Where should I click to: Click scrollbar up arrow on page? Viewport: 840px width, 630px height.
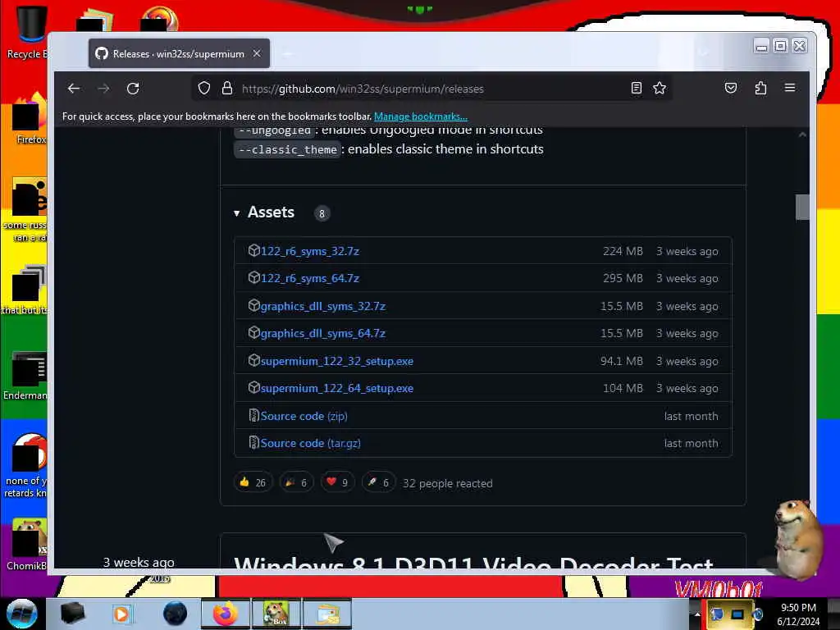[802, 135]
